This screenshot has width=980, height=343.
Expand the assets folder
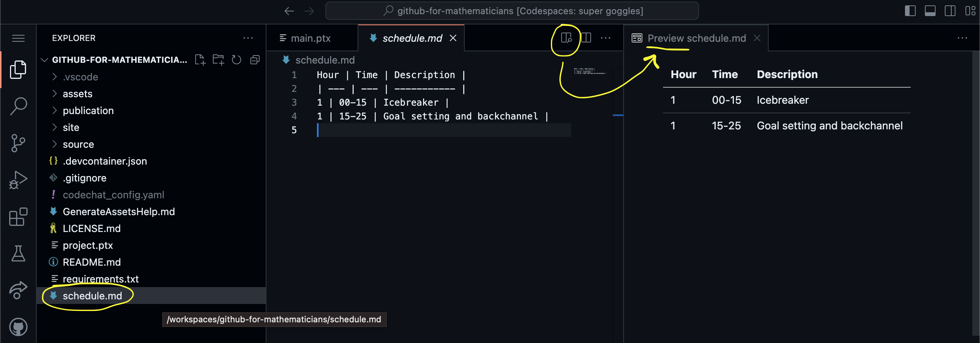point(77,94)
